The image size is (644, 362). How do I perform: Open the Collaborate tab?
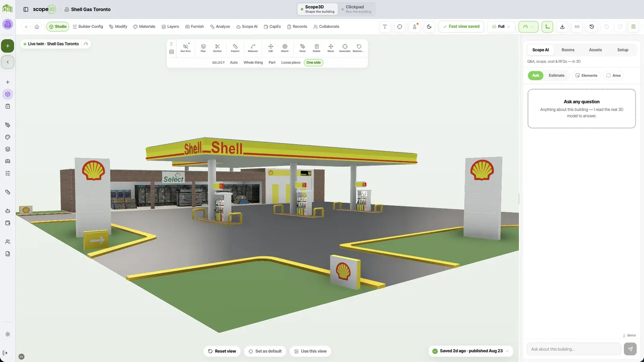pyautogui.click(x=326, y=27)
